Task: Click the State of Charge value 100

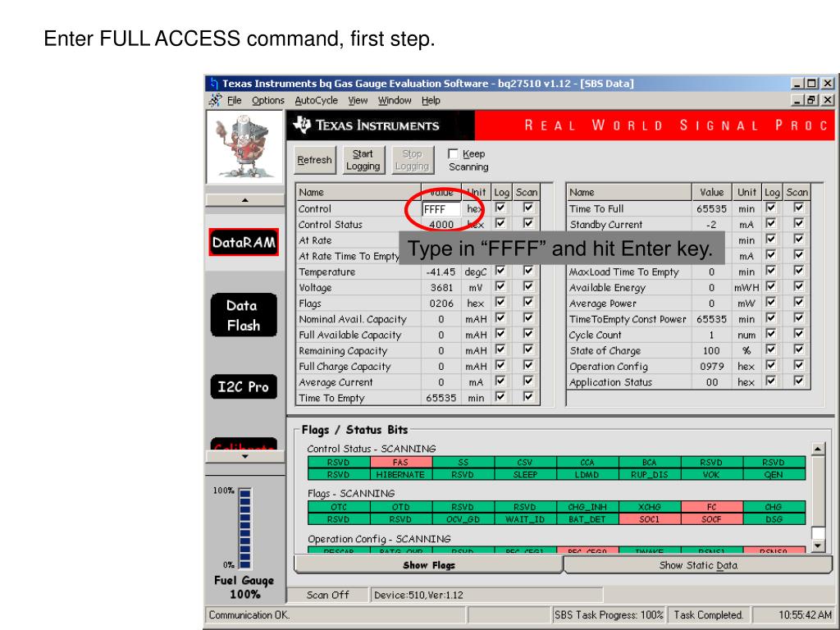Action: point(711,351)
